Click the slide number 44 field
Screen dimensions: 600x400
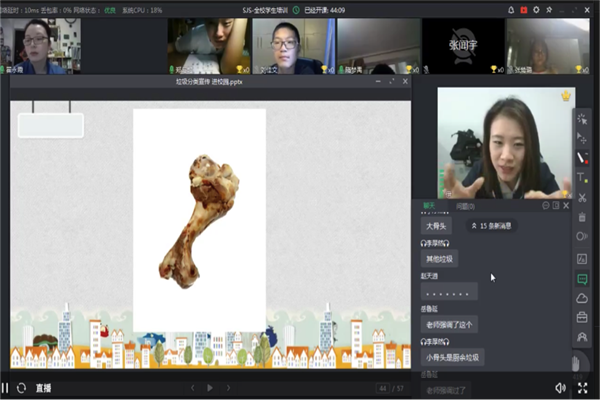click(x=383, y=388)
